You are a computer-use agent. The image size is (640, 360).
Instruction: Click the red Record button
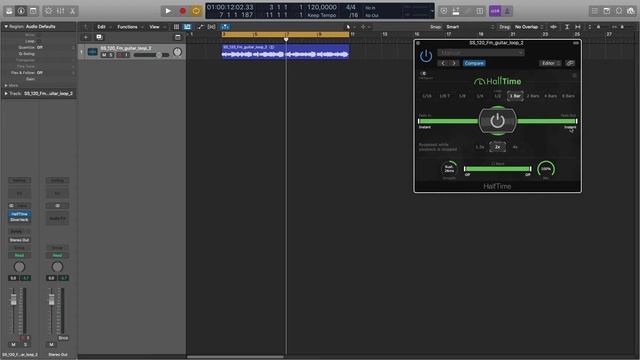[x=182, y=11]
